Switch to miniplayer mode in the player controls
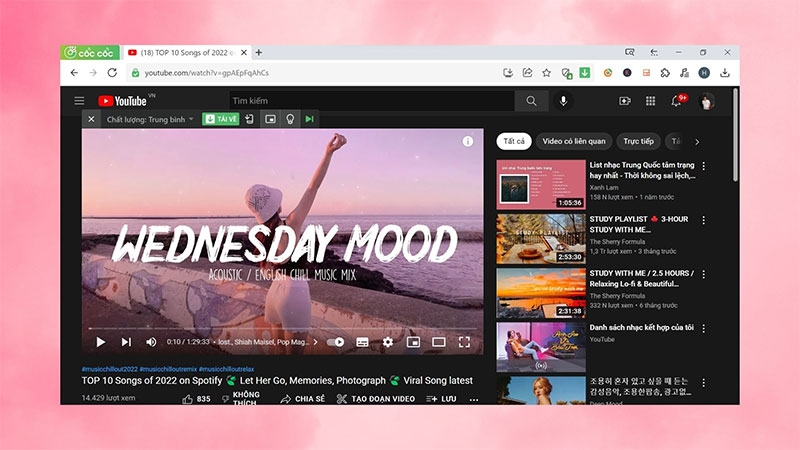The width and height of the screenshot is (800, 450). tap(413, 342)
